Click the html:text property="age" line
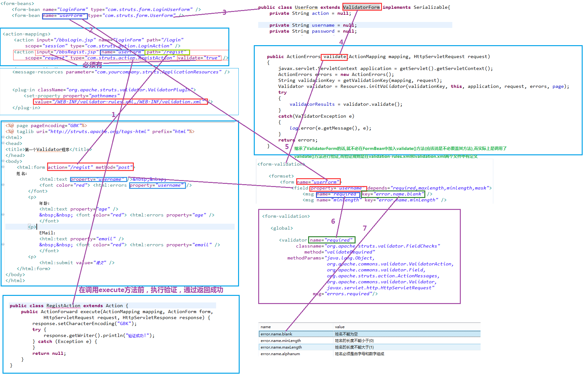Image resolution: width=588 pixels, height=379 pixels. coord(79,209)
